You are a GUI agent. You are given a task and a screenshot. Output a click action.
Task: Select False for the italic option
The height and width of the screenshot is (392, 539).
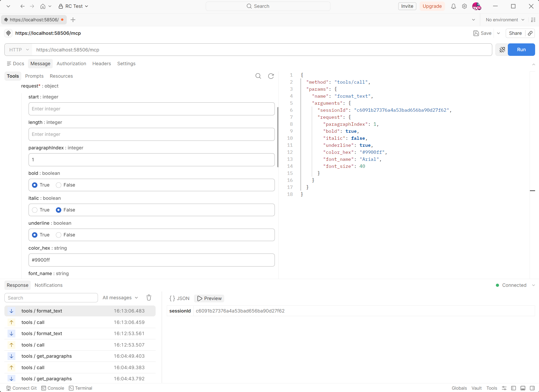pos(58,210)
